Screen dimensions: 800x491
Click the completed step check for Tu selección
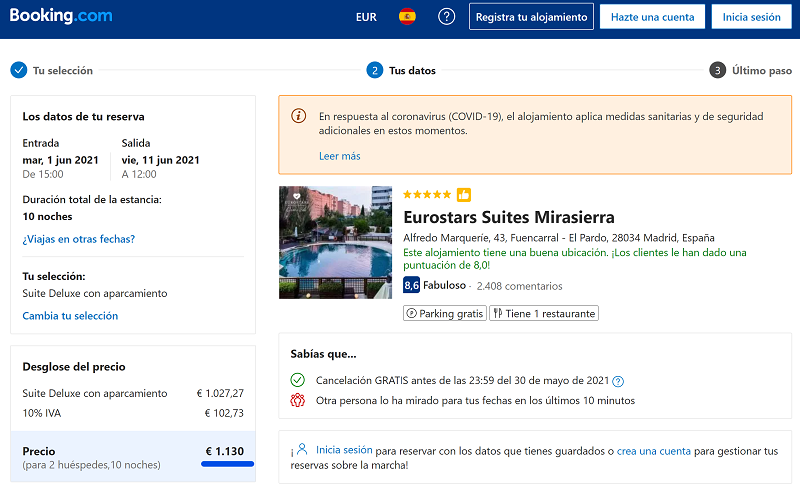(x=19, y=70)
